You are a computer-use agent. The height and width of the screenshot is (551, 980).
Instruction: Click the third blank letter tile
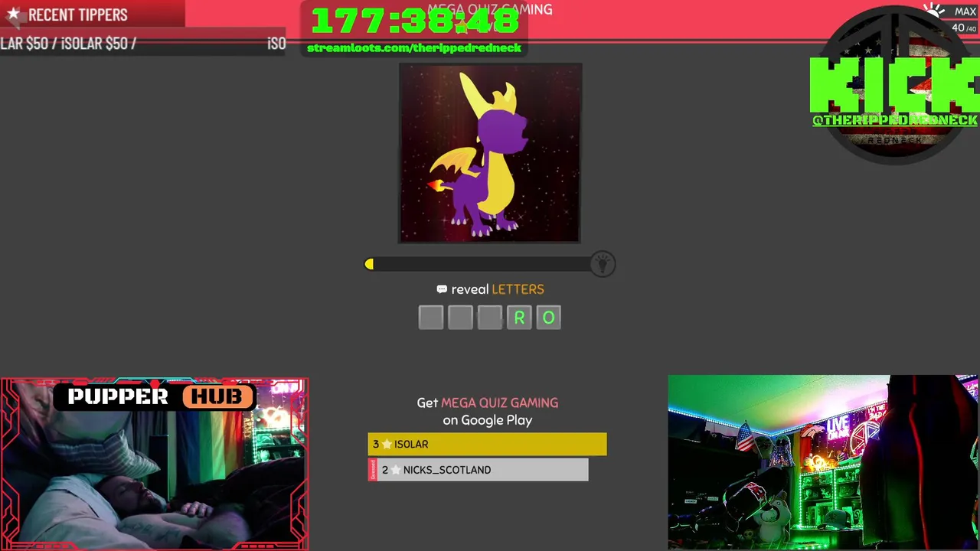click(489, 318)
